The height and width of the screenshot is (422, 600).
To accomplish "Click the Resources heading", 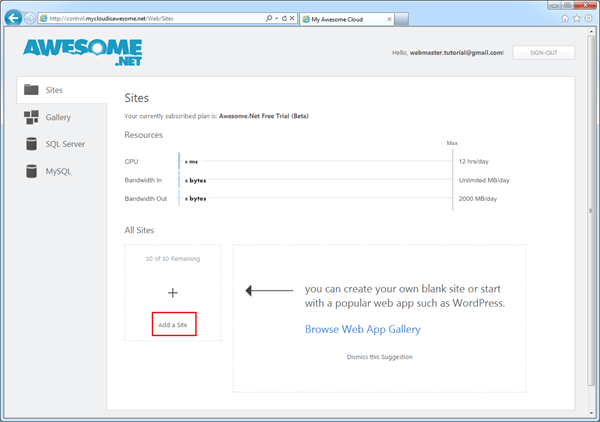I will pyautogui.click(x=143, y=135).
